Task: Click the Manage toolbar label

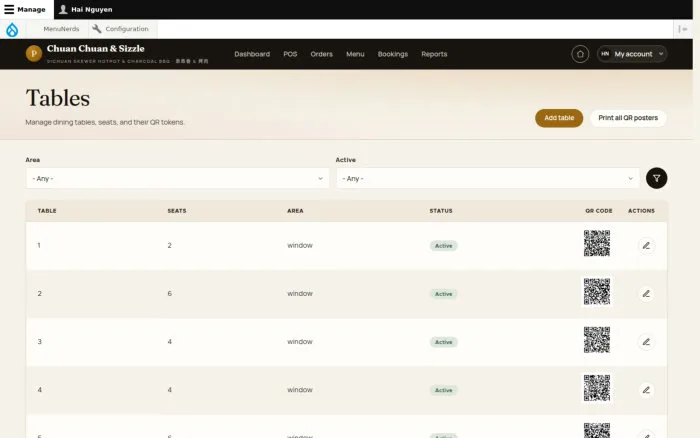Action: point(31,9)
